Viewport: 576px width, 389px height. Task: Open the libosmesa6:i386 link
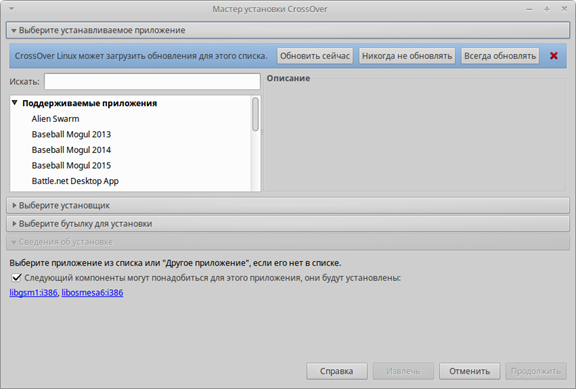[x=92, y=293]
